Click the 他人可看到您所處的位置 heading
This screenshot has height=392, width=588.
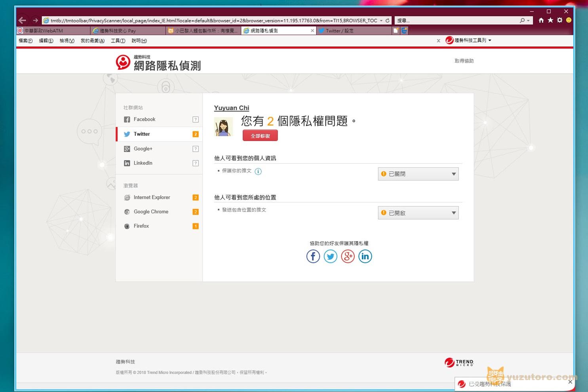tap(245, 198)
